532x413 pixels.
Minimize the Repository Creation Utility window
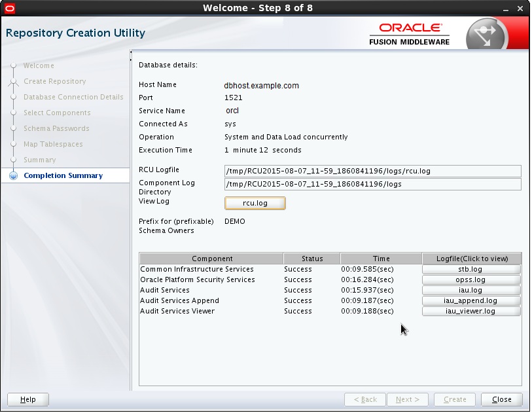(506, 9)
